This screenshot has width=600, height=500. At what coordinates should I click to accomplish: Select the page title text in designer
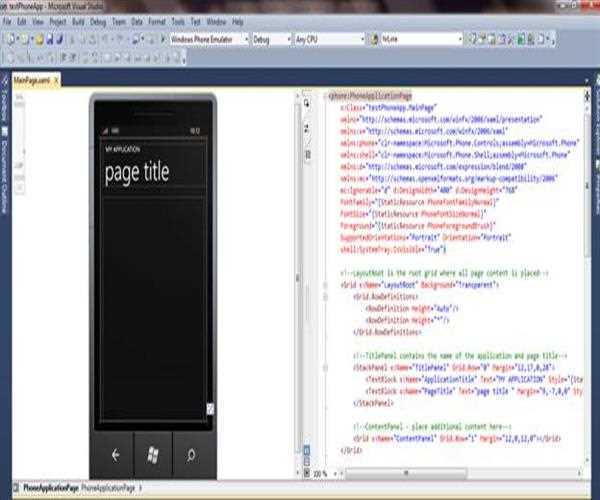coord(137,172)
